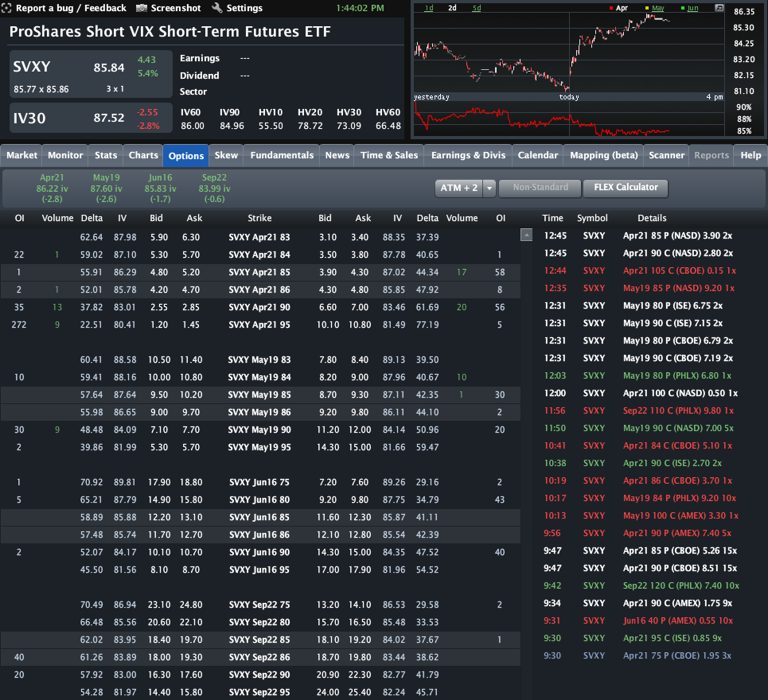Click the bug icon beside Report a bug
Viewport: 768px width, 700px height.
(x=6, y=8)
